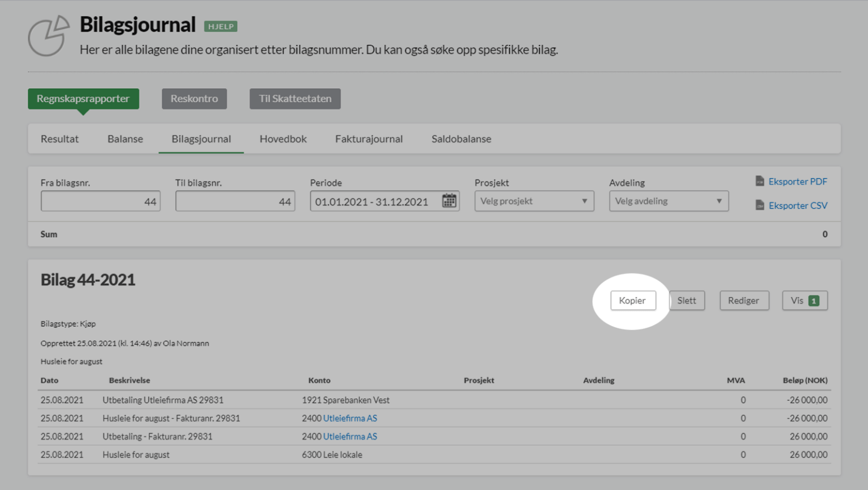Image resolution: width=868 pixels, height=490 pixels.
Task: Click the 'Bilag 44-2021' heading
Action: point(88,280)
